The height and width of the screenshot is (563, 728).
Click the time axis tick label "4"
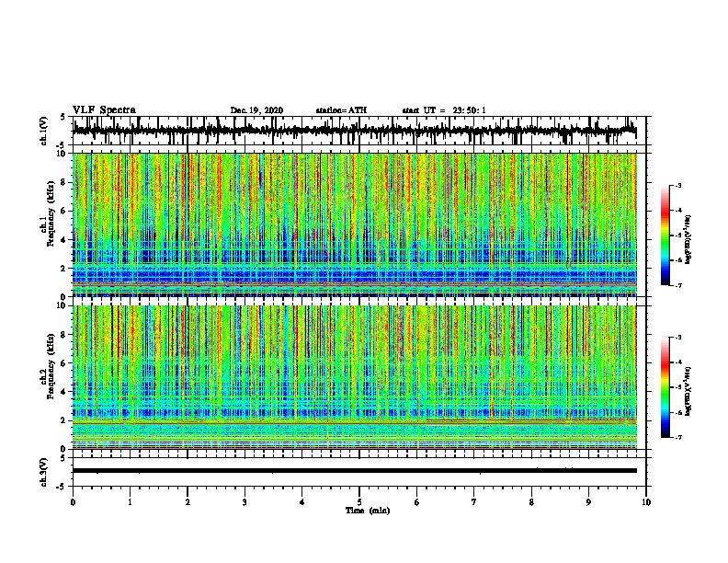click(302, 502)
